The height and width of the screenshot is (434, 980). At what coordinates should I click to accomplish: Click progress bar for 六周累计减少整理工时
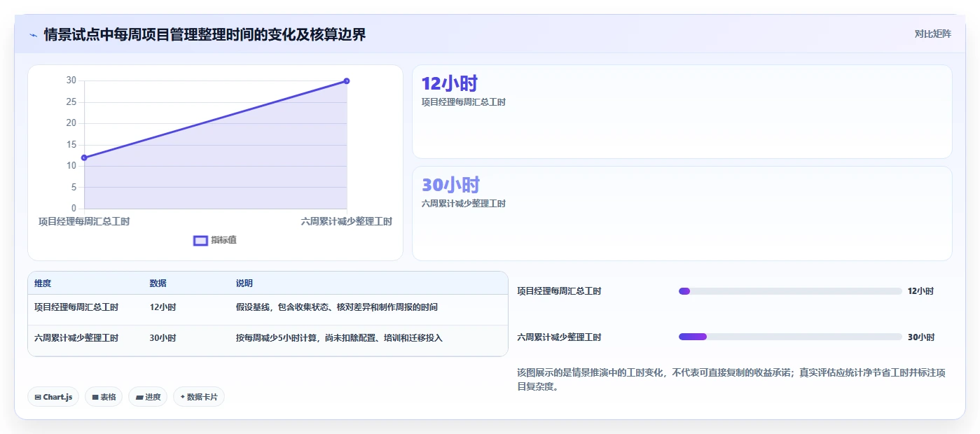click(x=790, y=337)
